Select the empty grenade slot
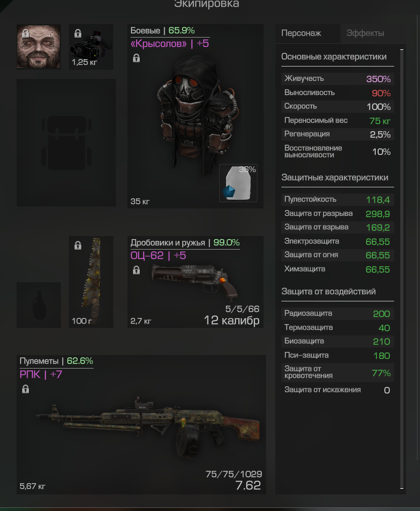Viewport: 420px width, 511px height. (x=39, y=305)
